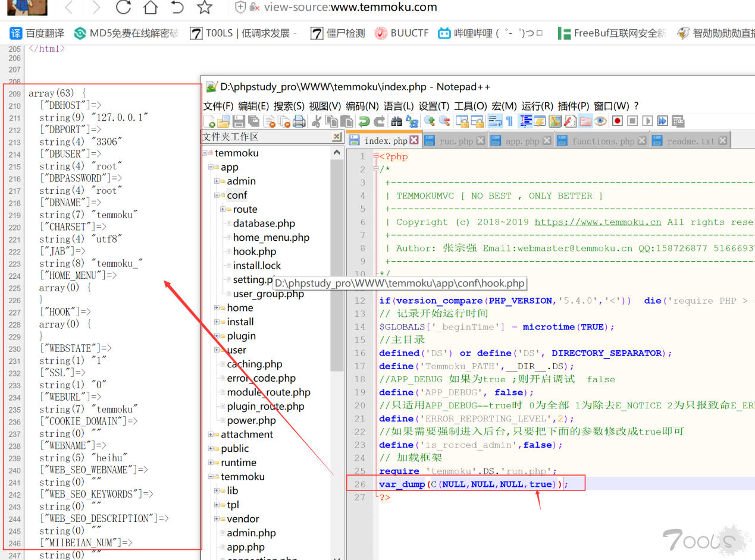Switch to the functions.php tab
This screenshot has height=560, width=755.
coord(603,141)
